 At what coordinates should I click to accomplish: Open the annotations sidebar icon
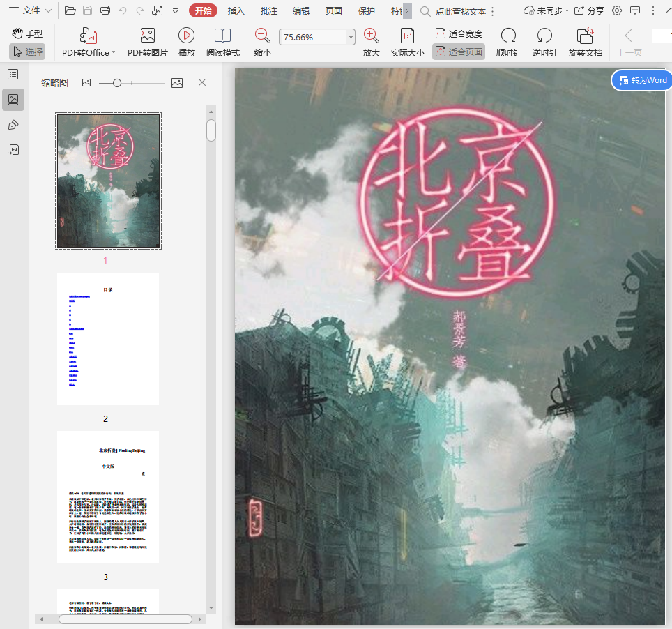click(x=13, y=125)
